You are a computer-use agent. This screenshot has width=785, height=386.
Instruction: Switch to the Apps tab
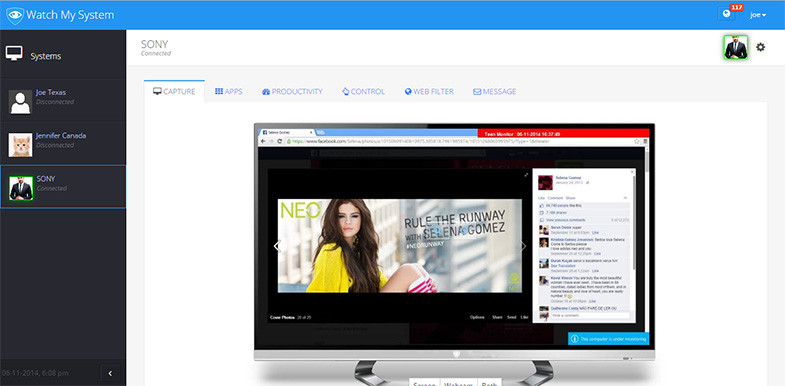tap(229, 92)
